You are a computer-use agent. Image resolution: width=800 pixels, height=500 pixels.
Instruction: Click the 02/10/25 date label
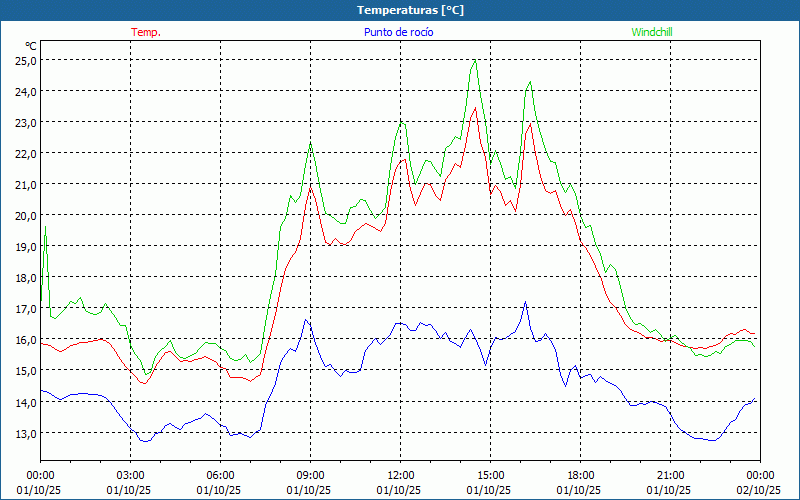(761, 490)
